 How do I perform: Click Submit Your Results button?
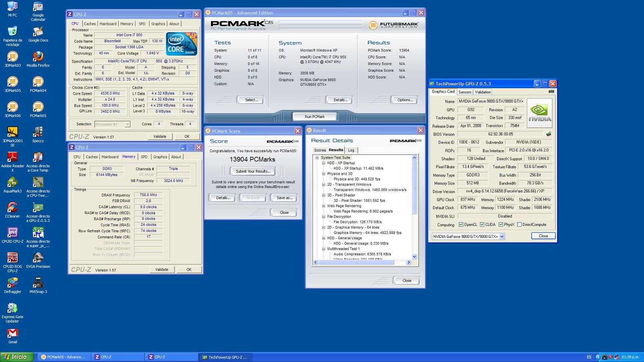(x=253, y=171)
